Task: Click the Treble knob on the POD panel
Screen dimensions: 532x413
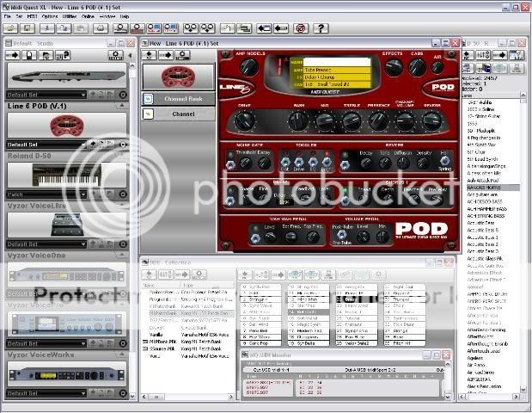Action: (352, 120)
